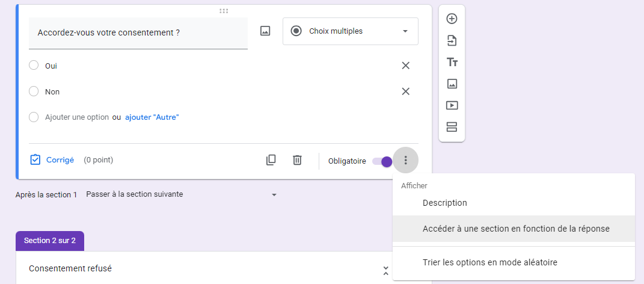Viewport: 644px width, 284px height.
Task: Add an image to the question title
Action: [x=265, y=31]
